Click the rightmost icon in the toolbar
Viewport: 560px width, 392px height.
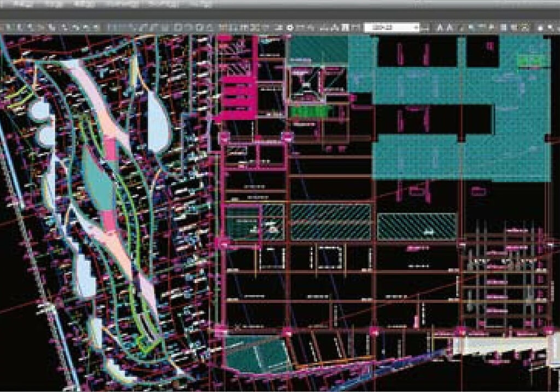point(551,27)
